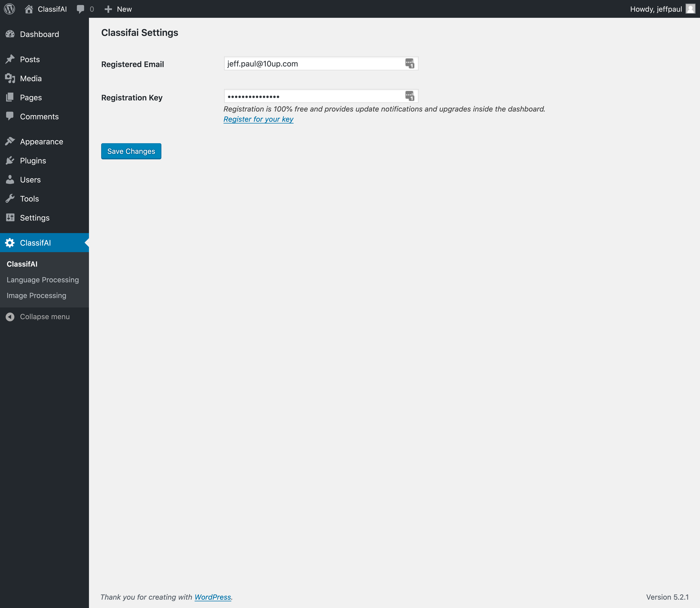
Task: Open the WordPress link in footer
Action: pyautogui.click(x=213, y=597)
